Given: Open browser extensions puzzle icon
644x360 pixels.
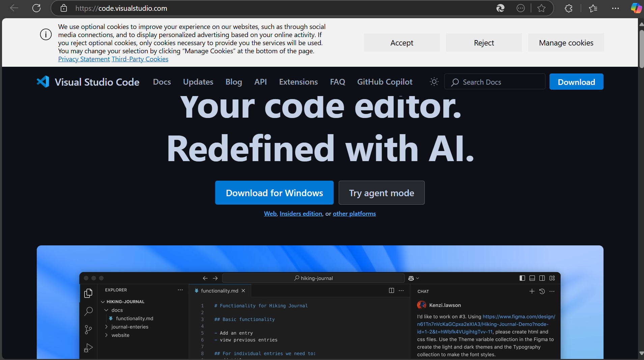Looking at the screenshot, I should [569, 8].
